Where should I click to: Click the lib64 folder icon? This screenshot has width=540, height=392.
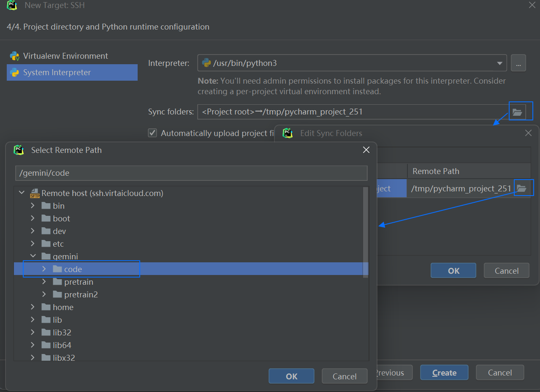[46, 345]
